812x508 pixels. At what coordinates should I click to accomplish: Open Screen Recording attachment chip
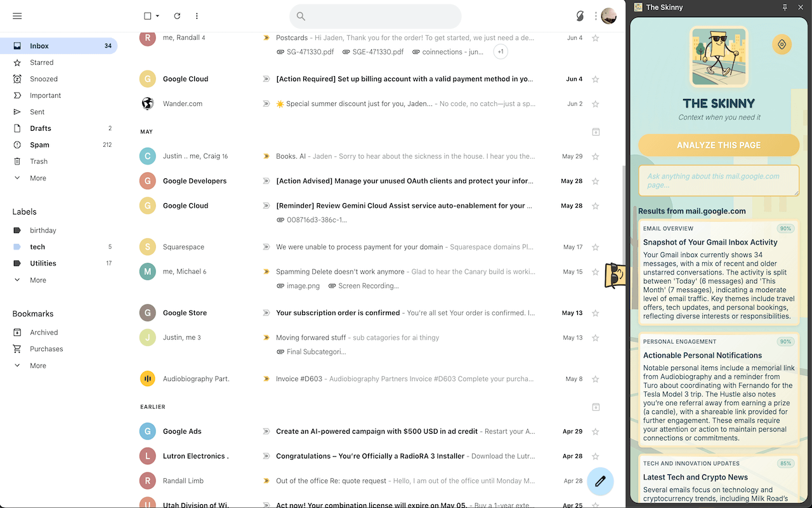pos(363,286)
